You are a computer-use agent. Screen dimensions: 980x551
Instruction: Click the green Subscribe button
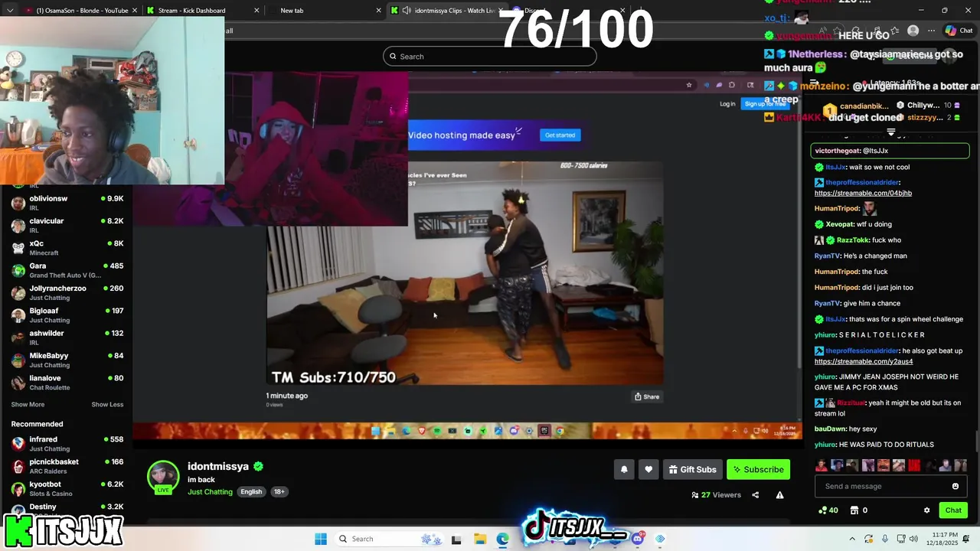point(758,469)
